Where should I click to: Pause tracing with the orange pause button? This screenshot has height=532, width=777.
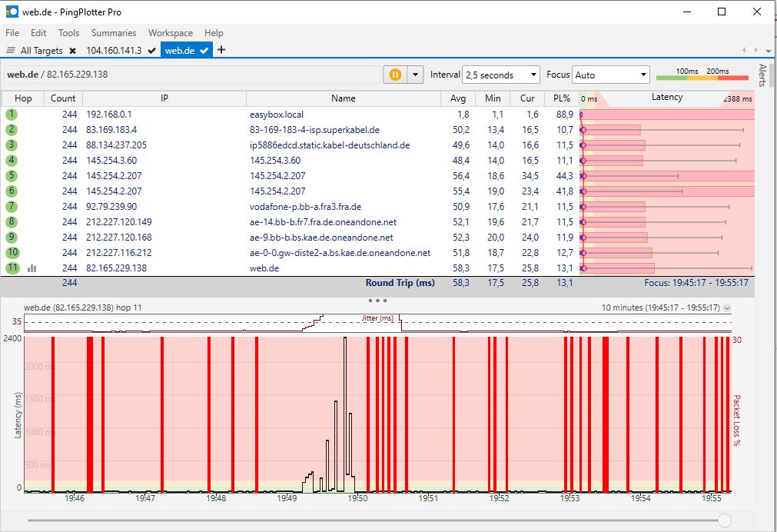coord(395,75)
